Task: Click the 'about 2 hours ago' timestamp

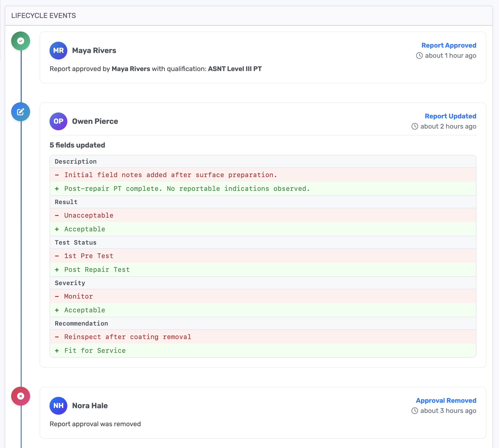Action: tap(448, 126)
